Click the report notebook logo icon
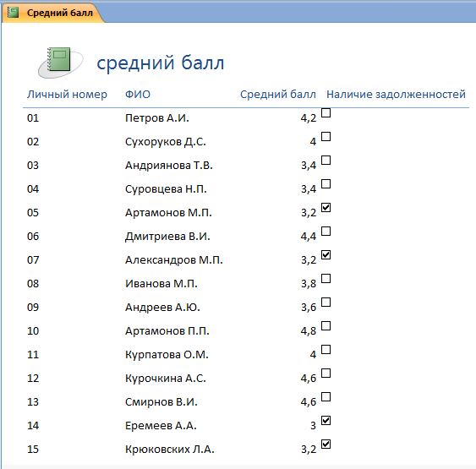Screen dimensions: 476x469 (x=60, y=63)
